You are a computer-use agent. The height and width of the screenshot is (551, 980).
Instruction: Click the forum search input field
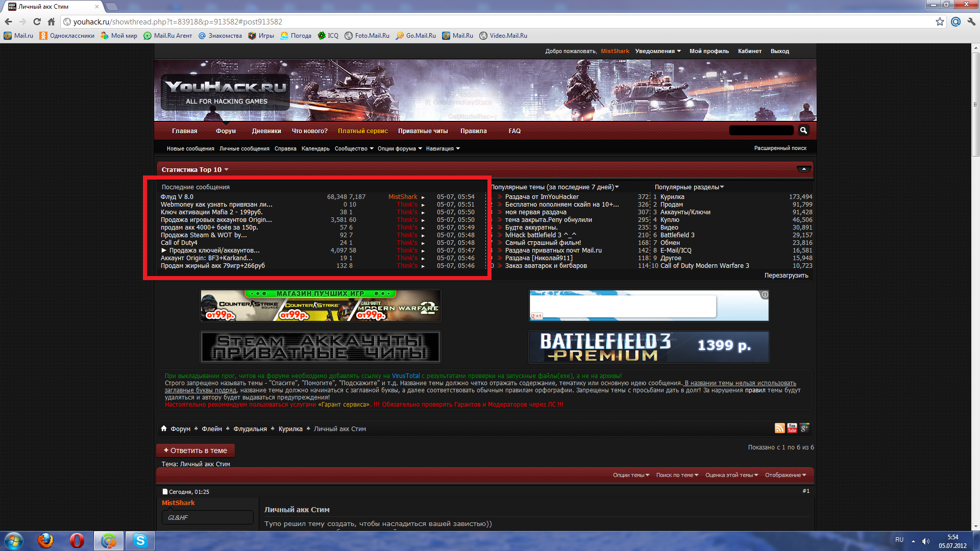click(761, 131)
